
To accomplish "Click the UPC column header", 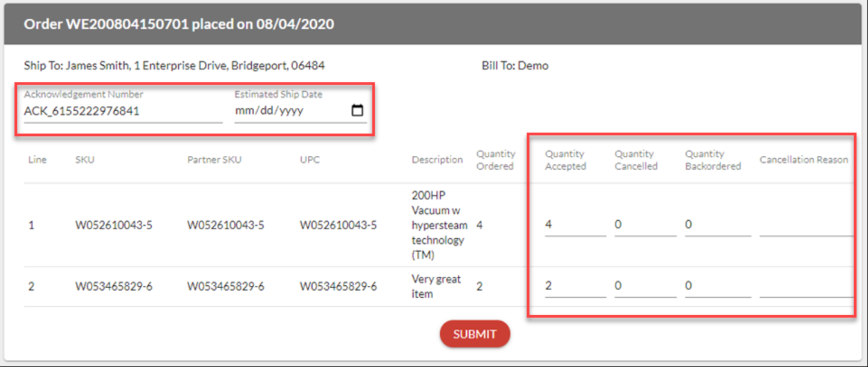I will [x=310, y=160].
